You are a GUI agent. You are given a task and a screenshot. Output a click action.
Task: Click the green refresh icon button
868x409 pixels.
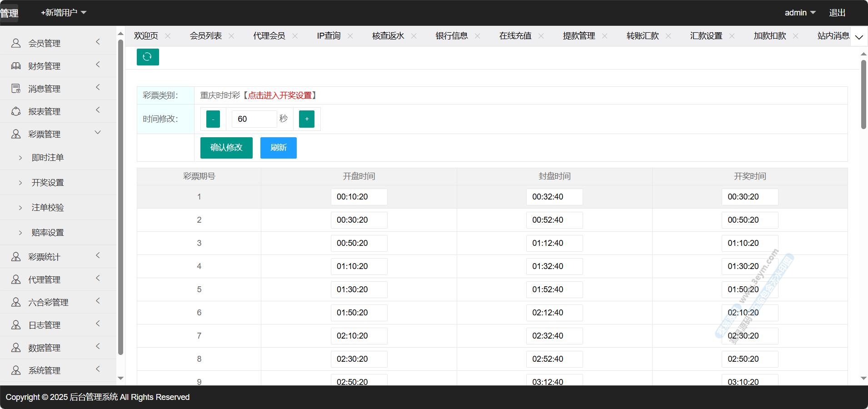(148, 57)
